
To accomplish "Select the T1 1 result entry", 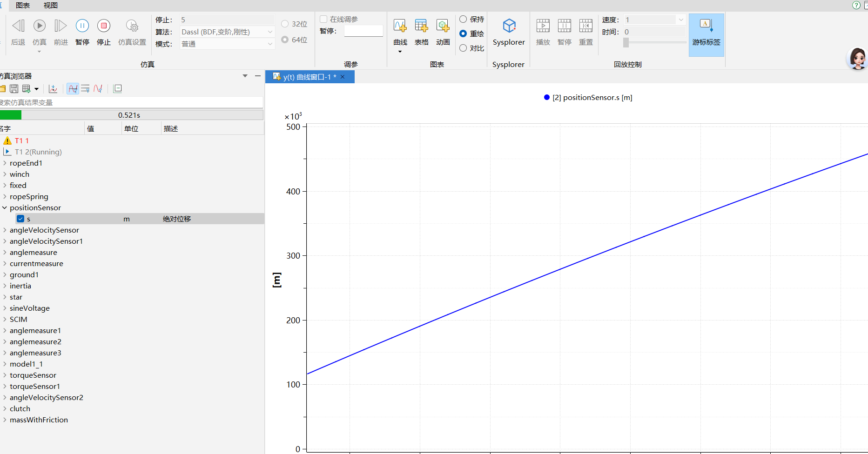I will click(22, 140).
